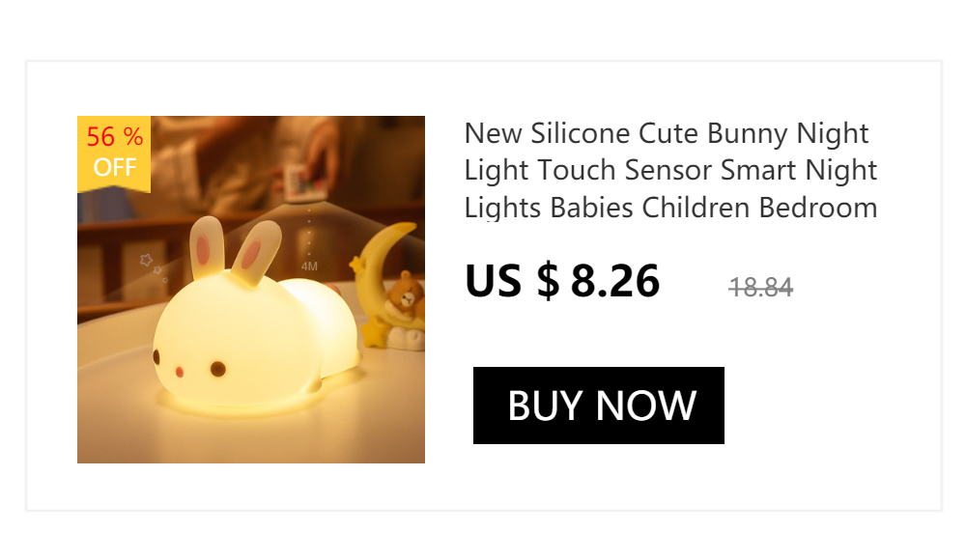Image resolution: width=966 pixels, height=560 pixels.
Task: Click the bunny night light product photo
Action: pos(251,290)
